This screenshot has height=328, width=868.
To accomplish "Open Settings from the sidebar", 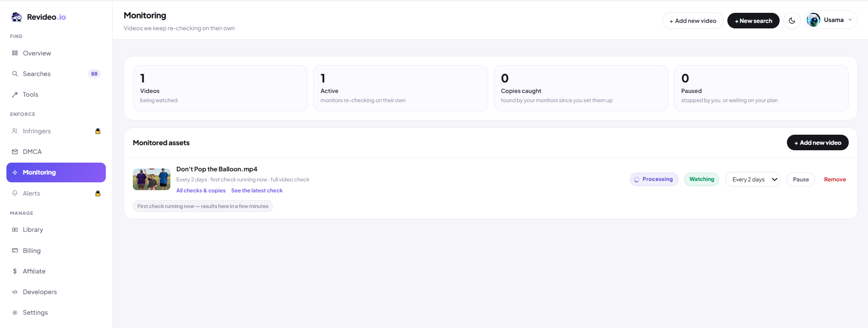I will coord(56,312).
